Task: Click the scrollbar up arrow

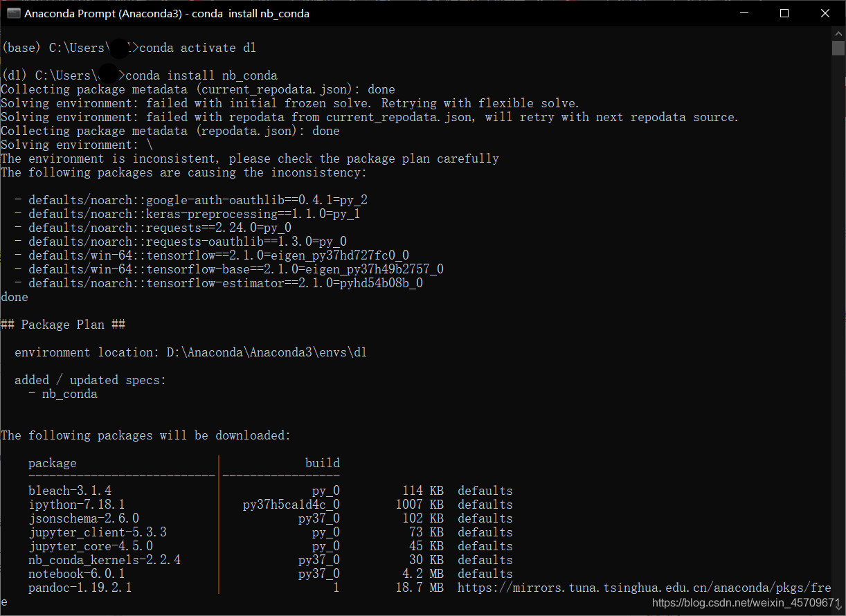Action: pos(838,33)
